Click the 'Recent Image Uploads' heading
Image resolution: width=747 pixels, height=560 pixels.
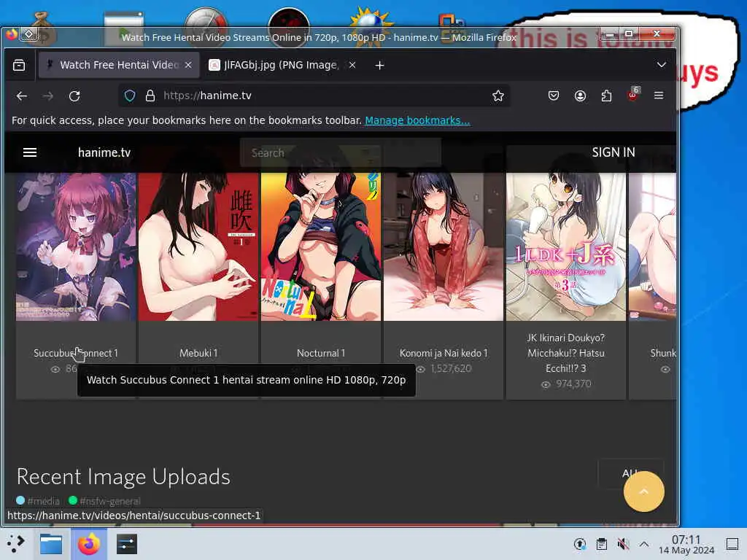click(123, 477)
